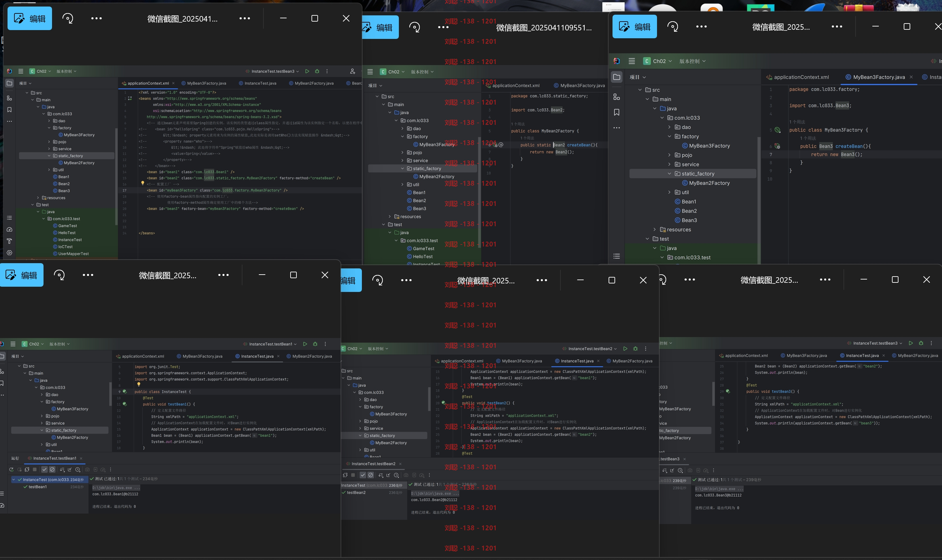Collapse static_factory folder in MyBean3Factory window tree
Screen dimensions: 942x560
click(x=669, y=174)
